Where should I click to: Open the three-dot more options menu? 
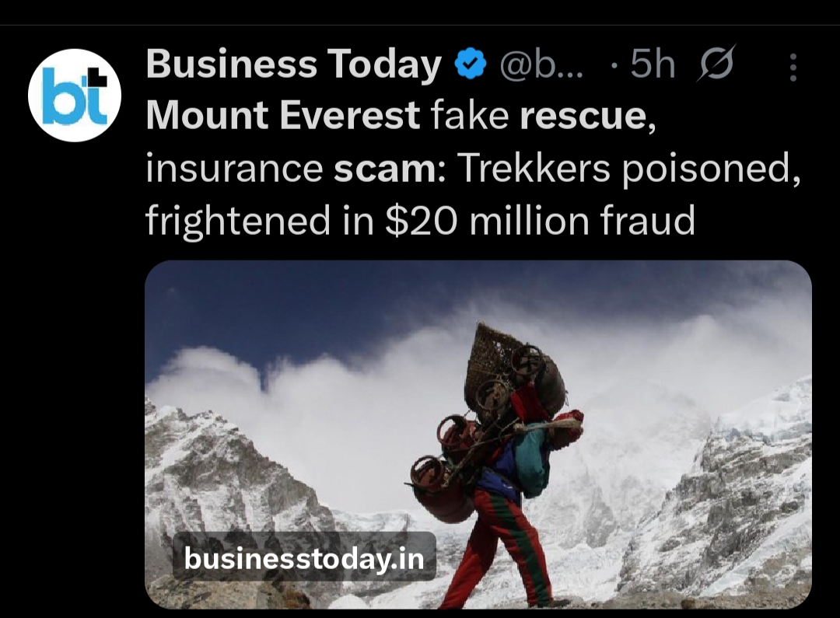(x=793, y=68)
